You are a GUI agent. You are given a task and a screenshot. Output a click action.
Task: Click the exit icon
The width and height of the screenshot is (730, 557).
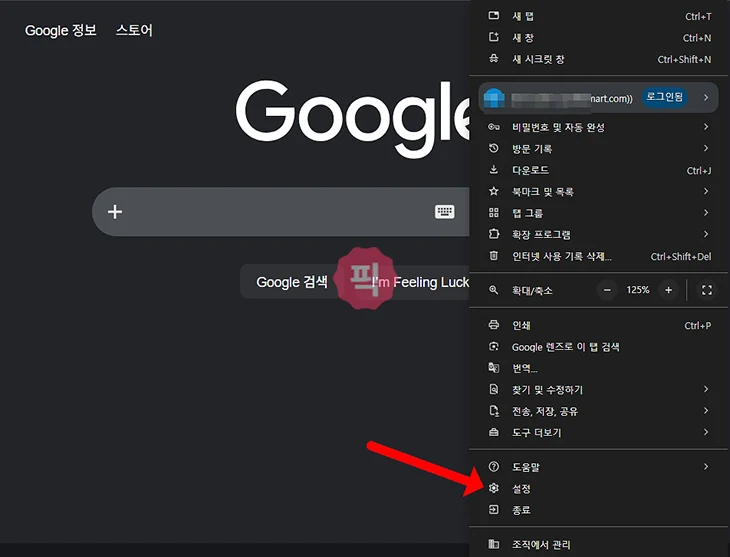pyautogui.click(x=493, y=509)
